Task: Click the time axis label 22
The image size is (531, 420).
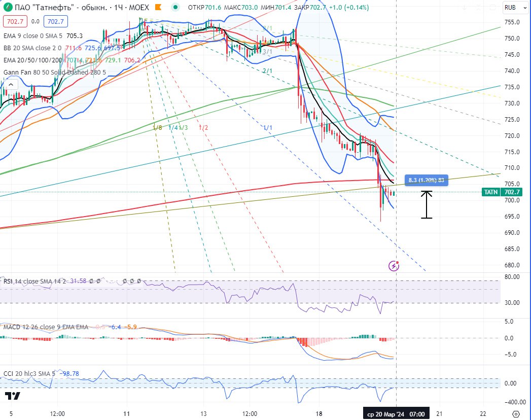Action: [483, 414]
